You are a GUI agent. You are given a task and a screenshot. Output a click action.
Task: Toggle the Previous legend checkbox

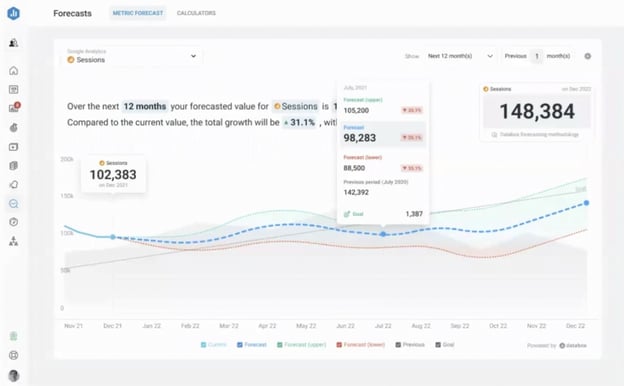click(x=398, y=345)
